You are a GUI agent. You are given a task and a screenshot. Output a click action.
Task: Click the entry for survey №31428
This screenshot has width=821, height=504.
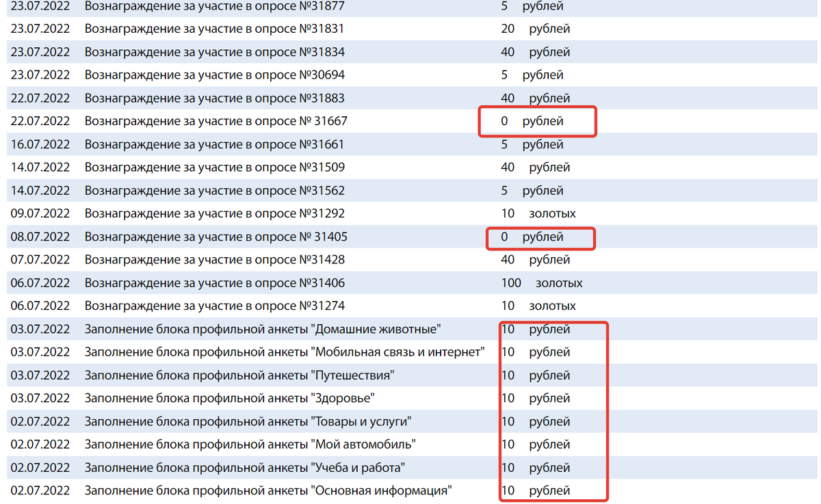tap(214, 260)
